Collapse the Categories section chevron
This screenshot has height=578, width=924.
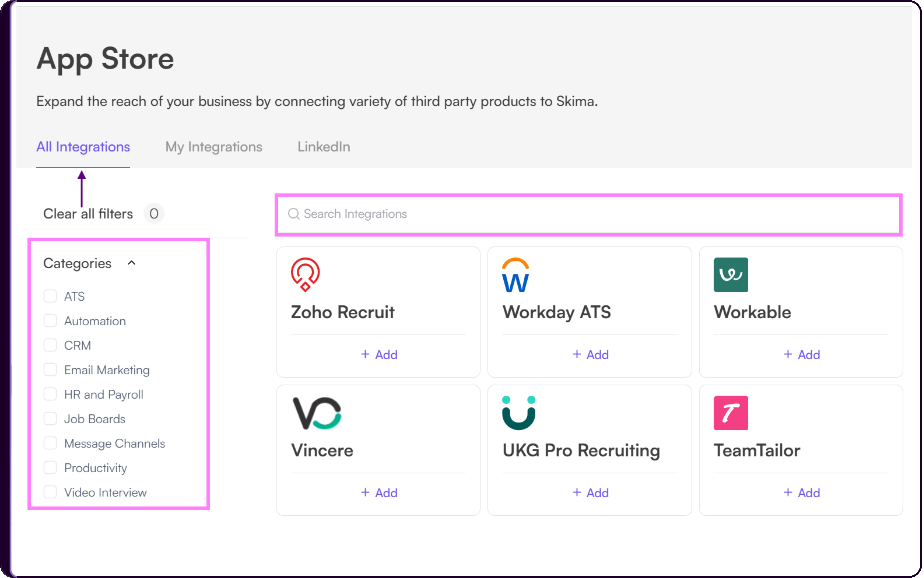pos(132,263)
